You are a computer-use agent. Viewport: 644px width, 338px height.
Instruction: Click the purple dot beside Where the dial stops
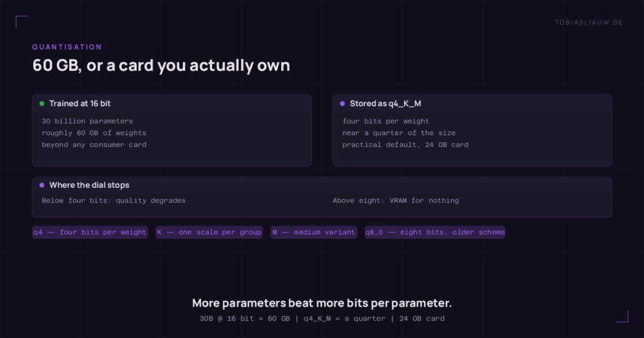pos(42,185)
